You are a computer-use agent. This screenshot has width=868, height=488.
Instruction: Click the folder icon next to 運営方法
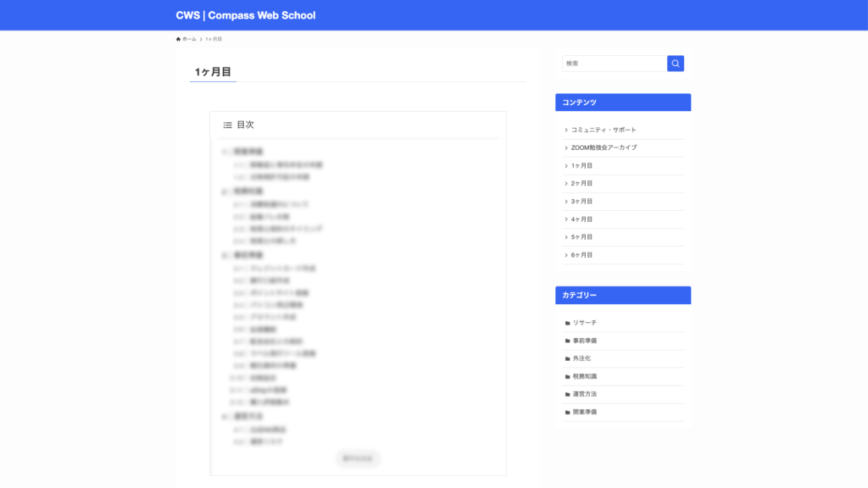(x=568, y=394)
